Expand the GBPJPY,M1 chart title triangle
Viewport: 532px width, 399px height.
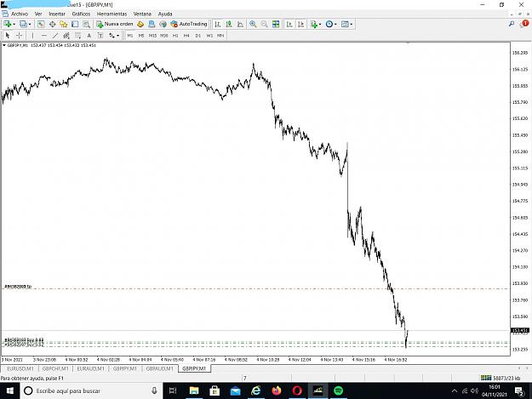4,45
